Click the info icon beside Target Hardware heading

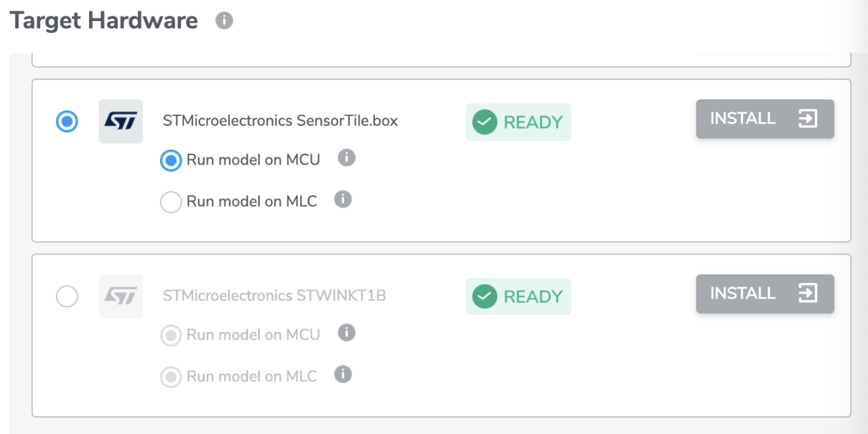[224, 20]
